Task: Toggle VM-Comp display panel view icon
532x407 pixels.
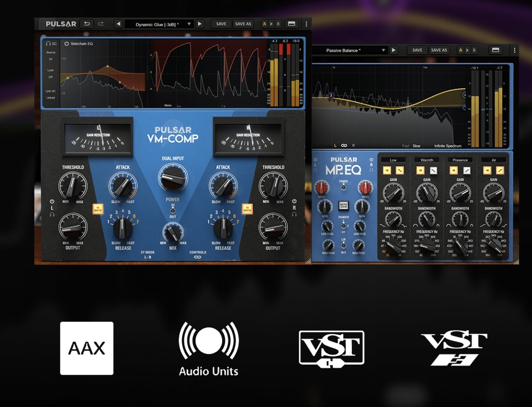Action: [292, 24]
